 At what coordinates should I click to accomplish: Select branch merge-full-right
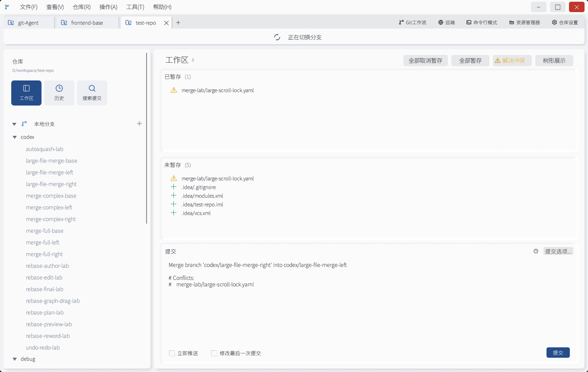(x=45, y=254)
